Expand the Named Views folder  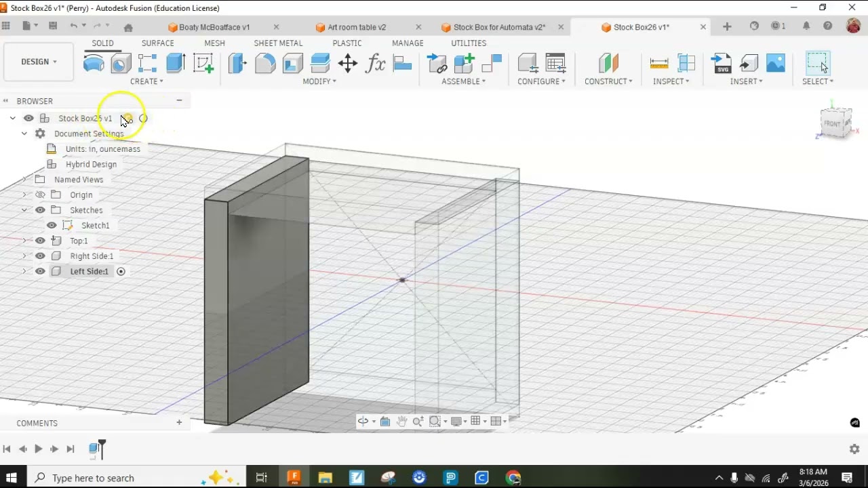24,180
